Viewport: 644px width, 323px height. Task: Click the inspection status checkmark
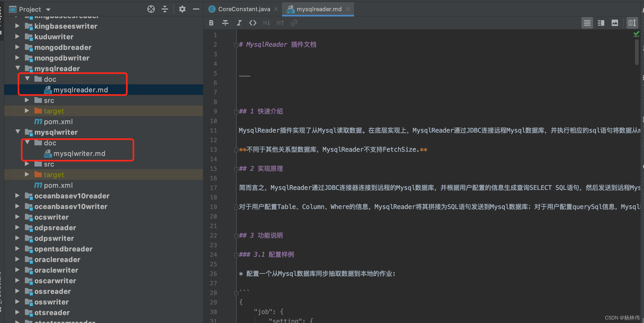coord(637,34)
